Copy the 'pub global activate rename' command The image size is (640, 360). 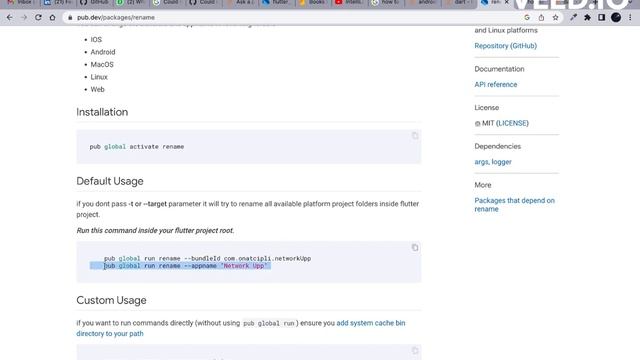coord(415,136)
